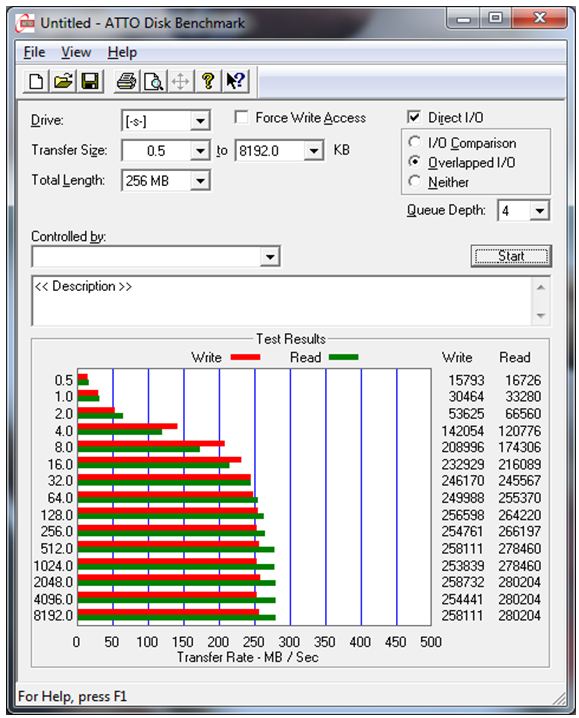Select the Overlapped I/O radio button
The image size is (579, 718).
pyautogui.click(x=415, y=162)
